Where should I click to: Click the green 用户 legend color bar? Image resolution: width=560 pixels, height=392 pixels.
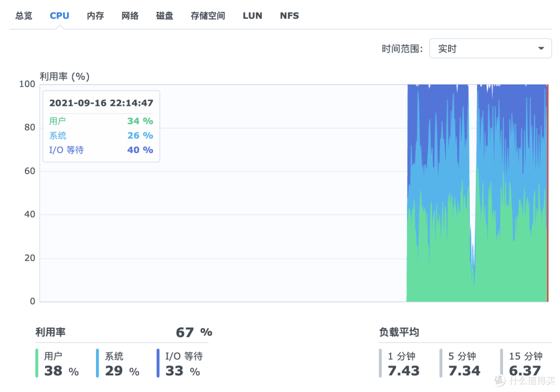coord(37,363)
